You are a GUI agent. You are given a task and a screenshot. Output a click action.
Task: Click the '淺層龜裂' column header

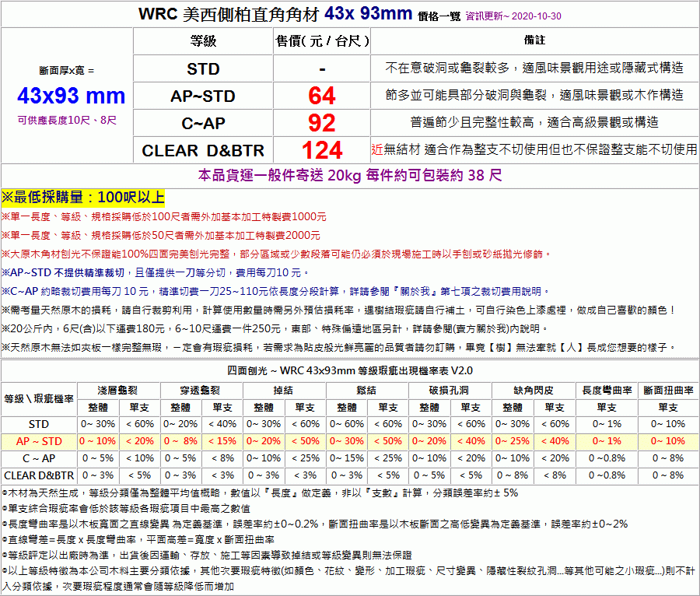pos(118,390)
